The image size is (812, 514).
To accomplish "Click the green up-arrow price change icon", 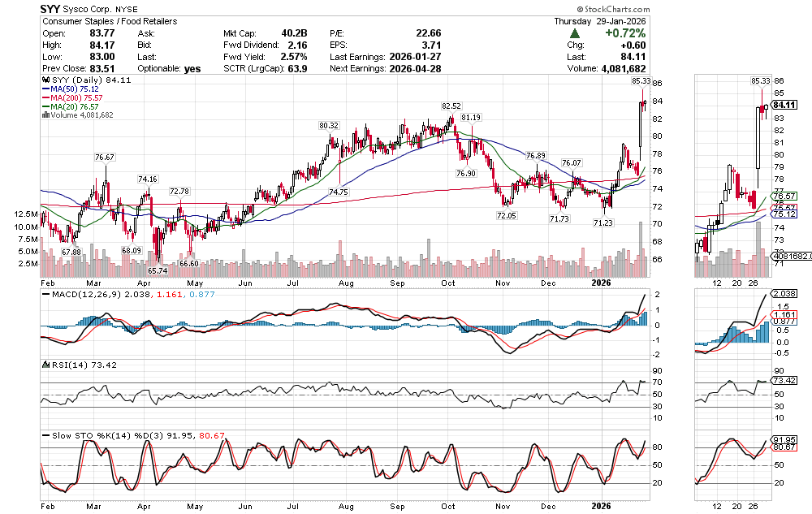I will 574,34.
